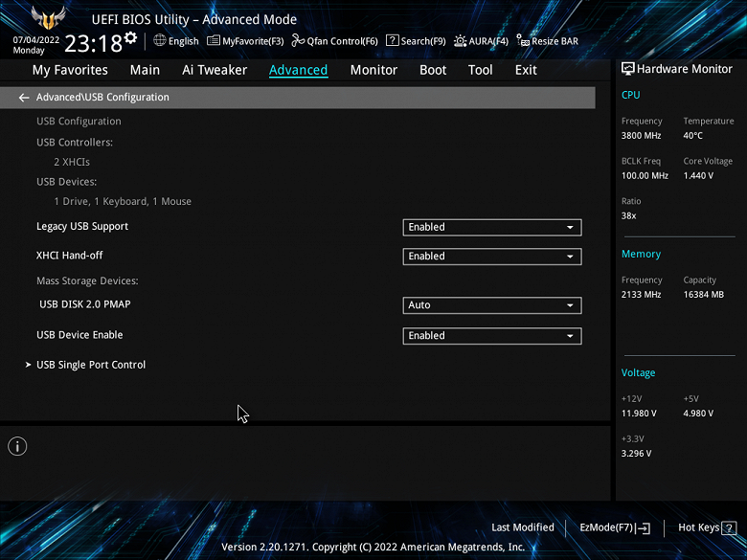The height and width of the screenshot is (560, 747).
Task: Click the 16384 MB capacity value
Action: (703, 295)
